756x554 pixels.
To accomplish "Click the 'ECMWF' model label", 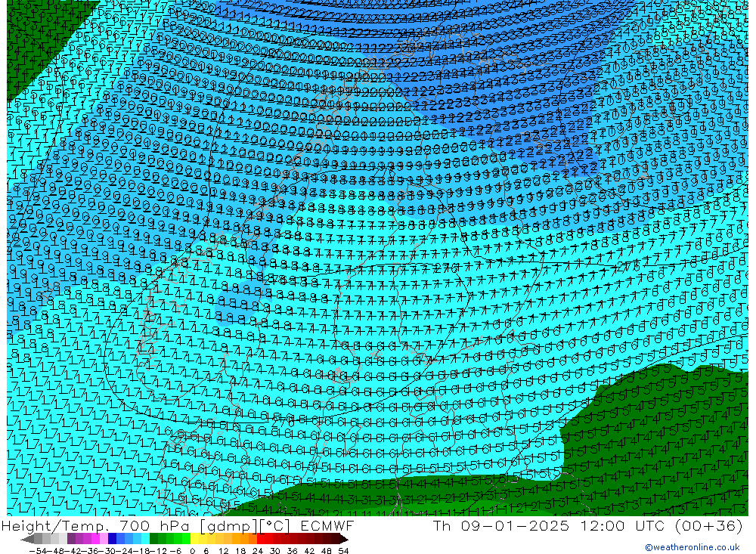I will click(327, 525).
